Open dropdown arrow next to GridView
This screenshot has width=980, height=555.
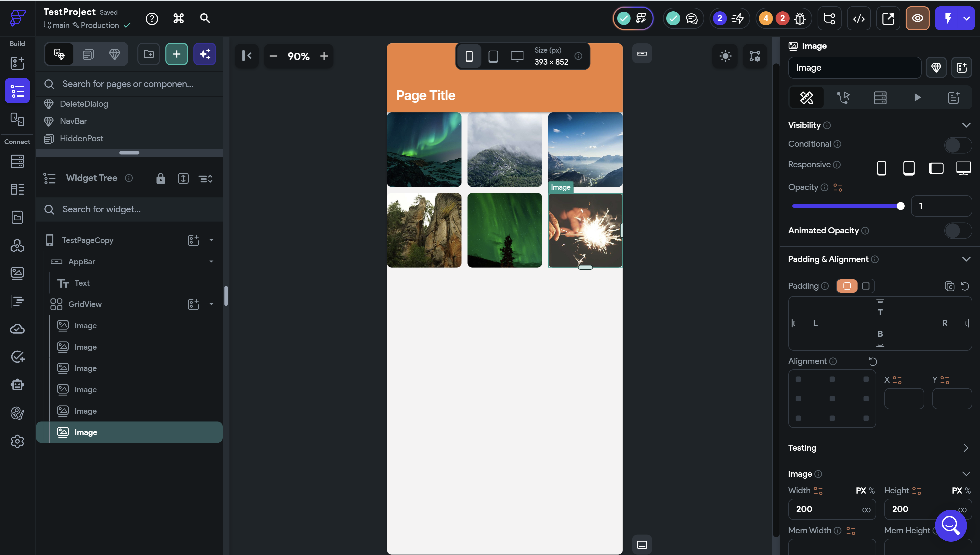point(211,304)
